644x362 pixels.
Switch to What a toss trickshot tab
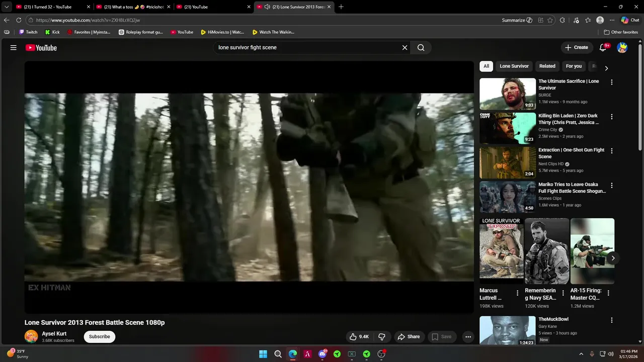(133, 7)
